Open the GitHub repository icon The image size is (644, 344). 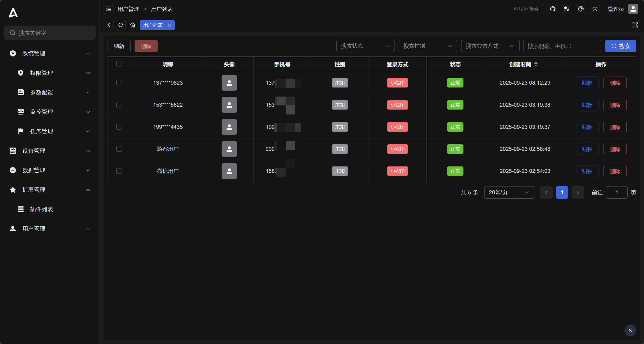(553, 9)
